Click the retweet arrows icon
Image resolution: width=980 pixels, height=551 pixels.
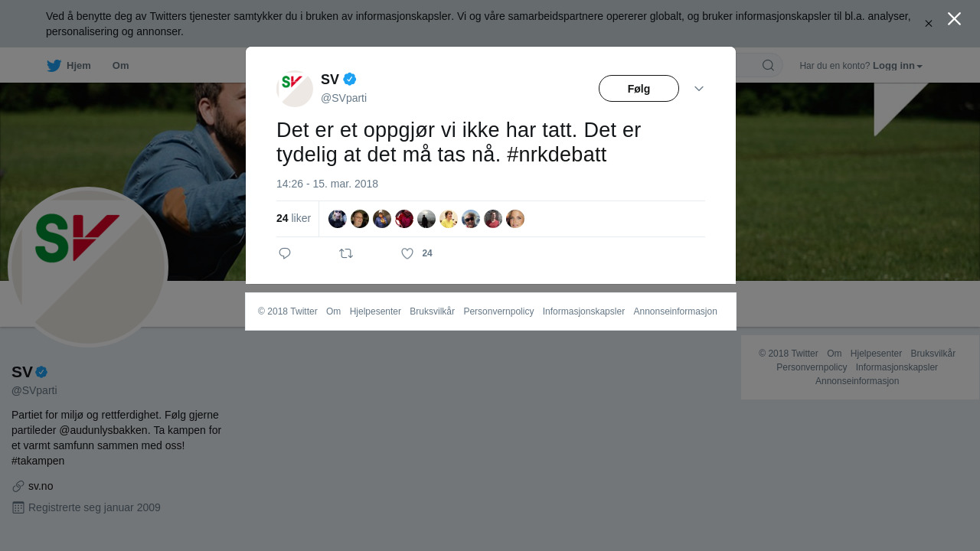[x=346, y=253]
